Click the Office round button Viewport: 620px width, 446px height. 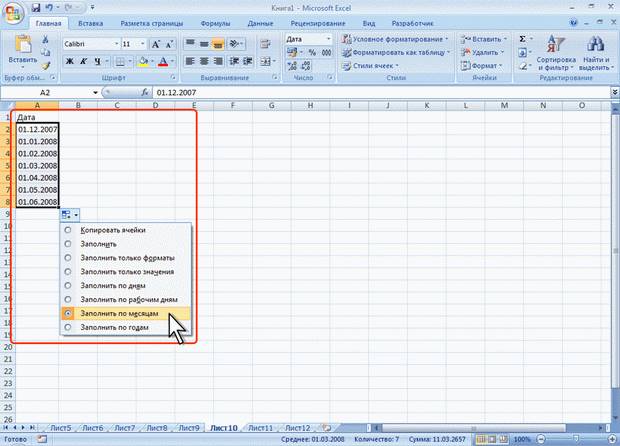14,12
